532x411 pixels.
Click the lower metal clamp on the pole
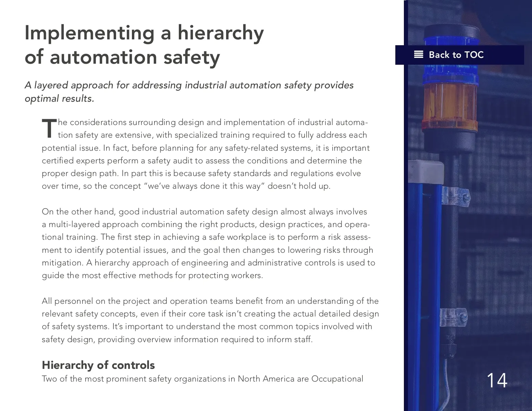(x=453, y=317)
